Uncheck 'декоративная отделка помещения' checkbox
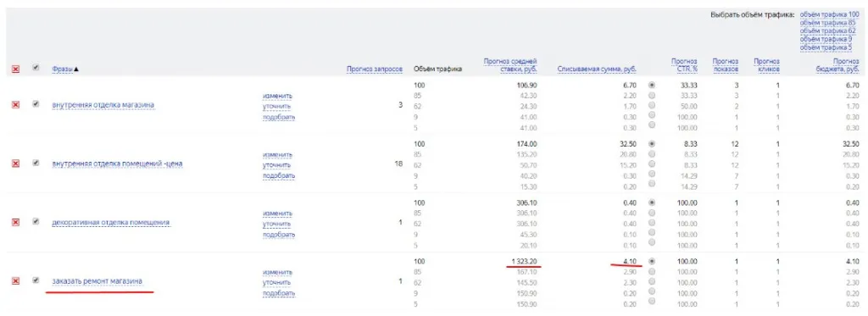 36,221
